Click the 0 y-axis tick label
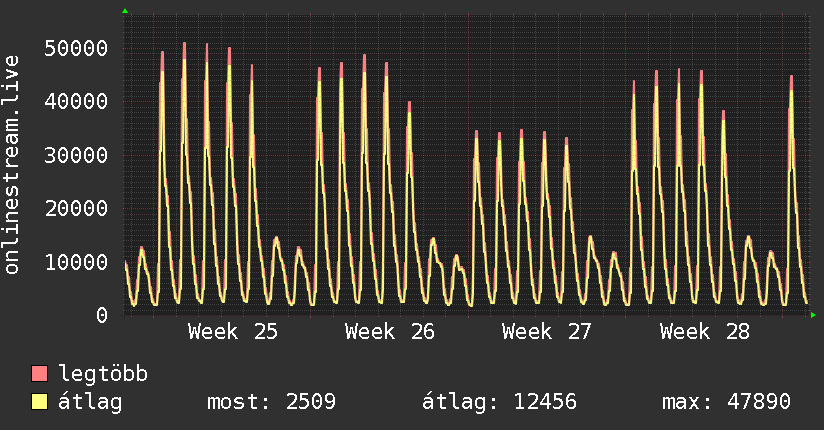Viewport: 824px width, 430px height. tap(102, 315)
